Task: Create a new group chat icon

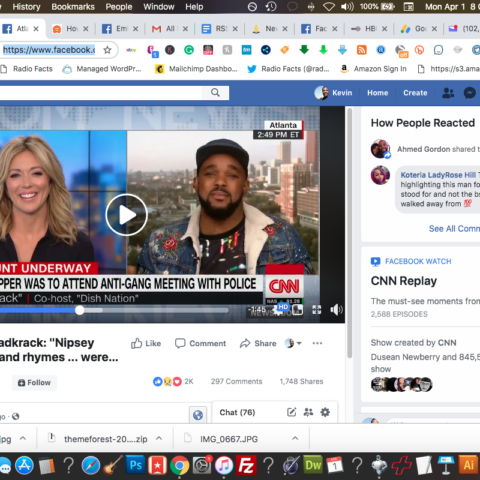Action: tap(308, 412)
